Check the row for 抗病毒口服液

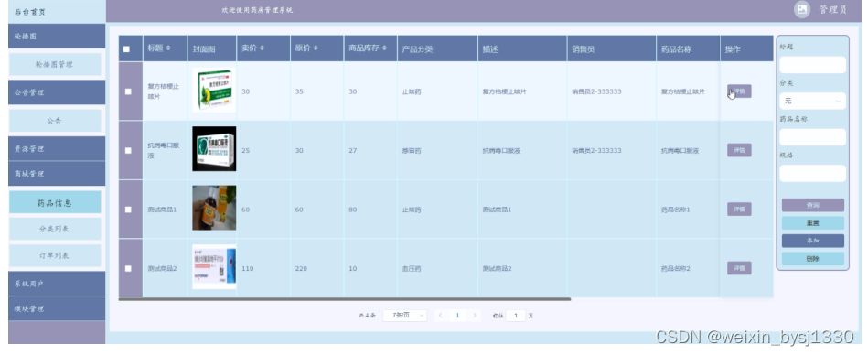pos(128,151)
